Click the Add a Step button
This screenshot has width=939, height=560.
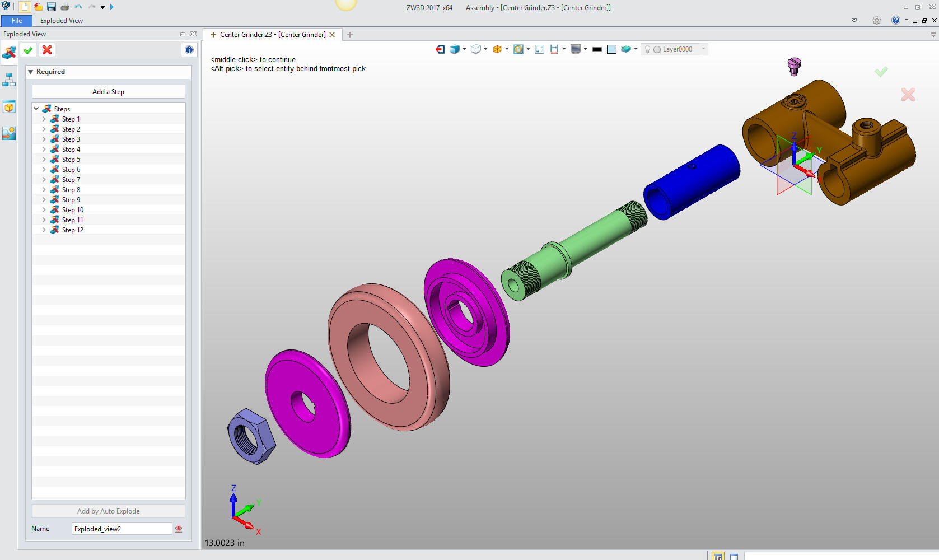108,92
